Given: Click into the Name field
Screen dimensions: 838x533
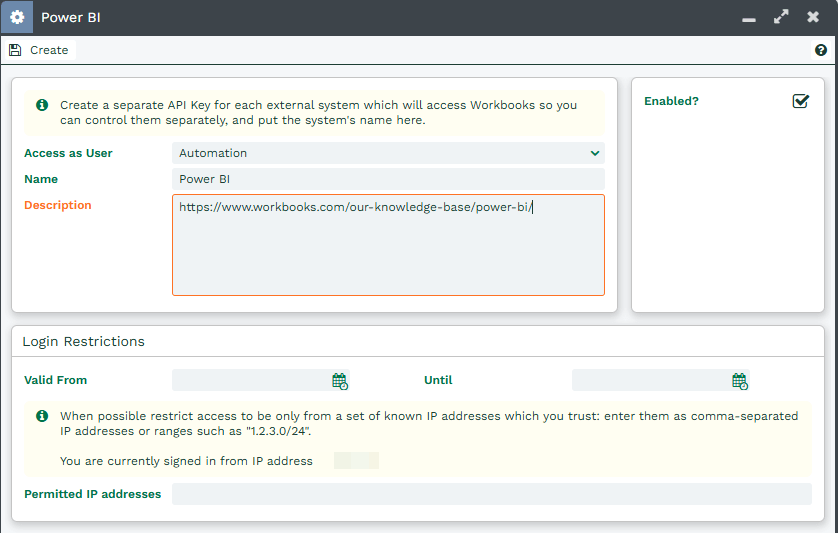Looking at the screenshot, I should (389, 179).
